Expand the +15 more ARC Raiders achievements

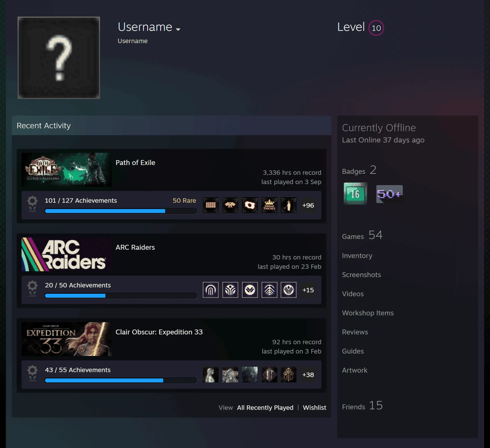pyautogui.click(x=308, y=290)
